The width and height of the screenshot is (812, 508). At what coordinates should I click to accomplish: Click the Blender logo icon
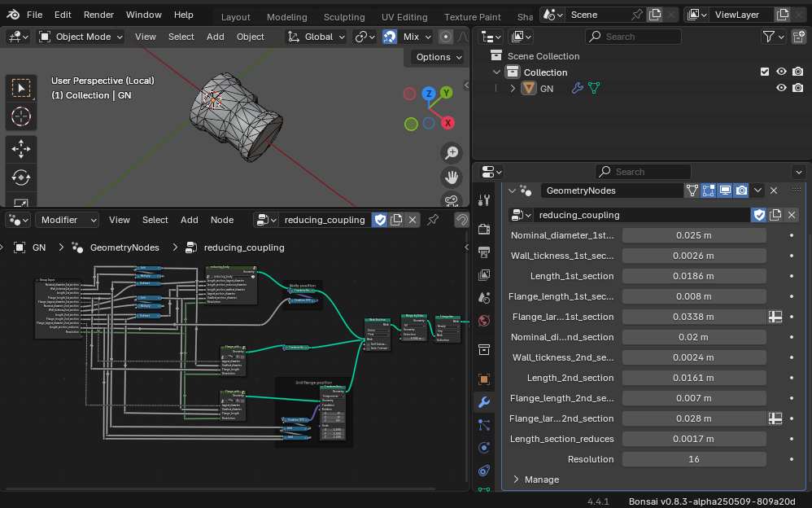click(x=14, y=15)
